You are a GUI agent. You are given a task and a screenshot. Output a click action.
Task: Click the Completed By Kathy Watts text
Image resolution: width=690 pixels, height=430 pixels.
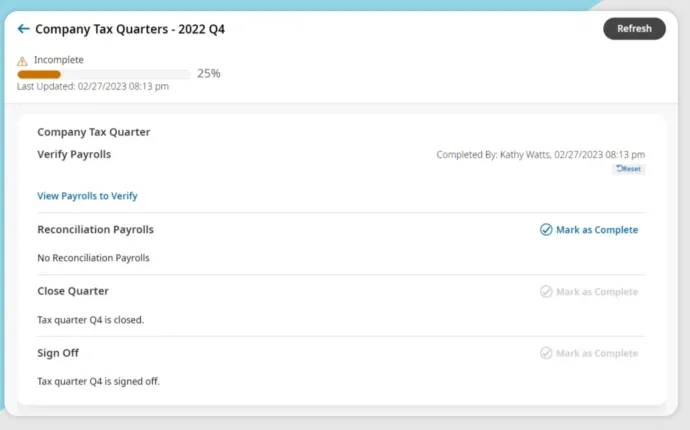tap(540, 155)
